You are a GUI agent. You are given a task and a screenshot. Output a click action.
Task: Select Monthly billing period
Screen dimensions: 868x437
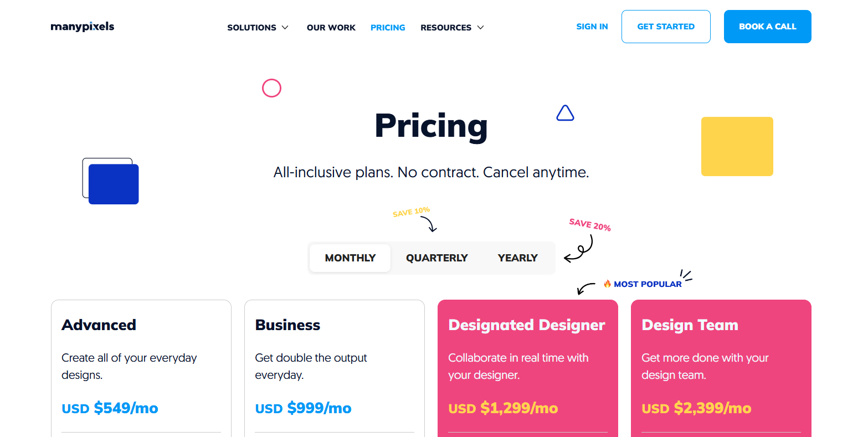coord(350,258)
